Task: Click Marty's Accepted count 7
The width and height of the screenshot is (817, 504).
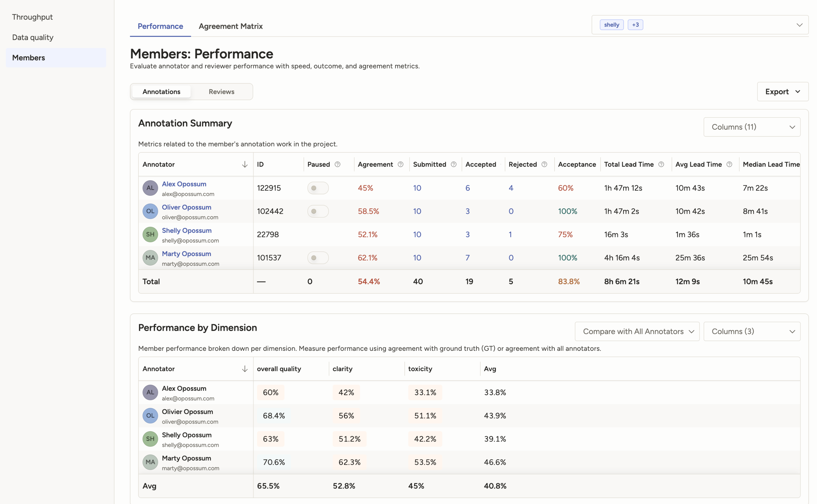Action: pyautogui.click(x=467, y=258)
